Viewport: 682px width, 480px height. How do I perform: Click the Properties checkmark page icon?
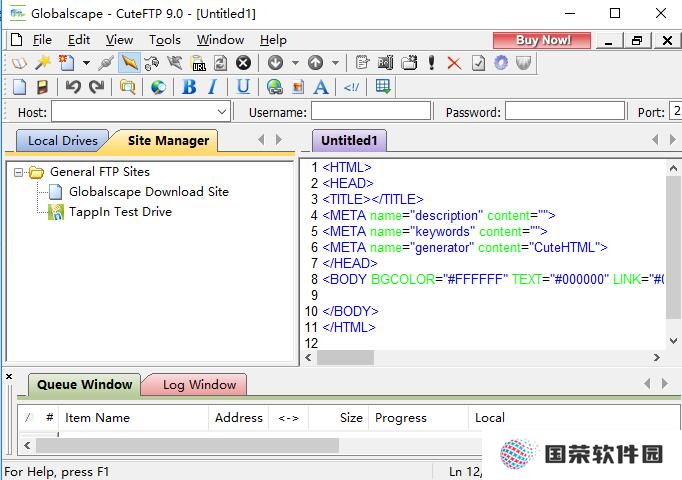[478, 63]
